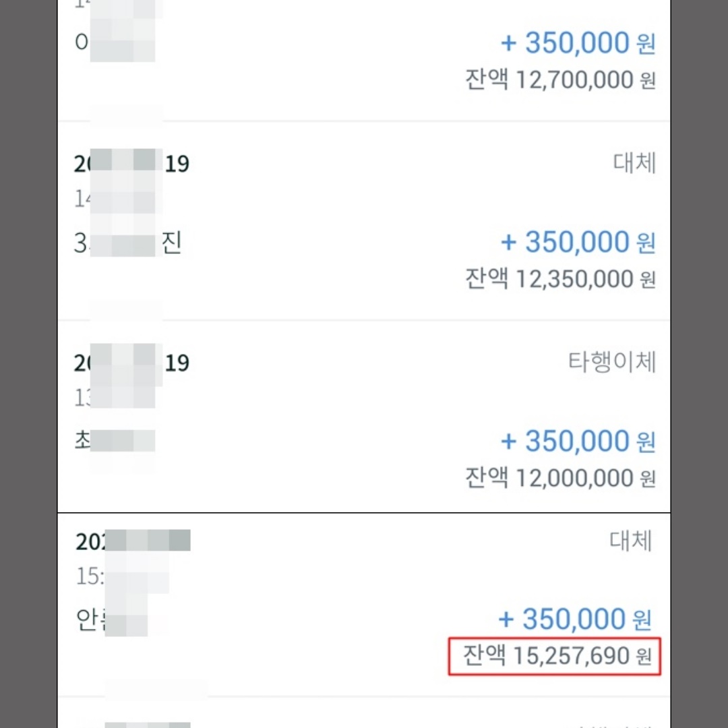
Task: Select blurred sender name beside 12,700,000원 transaction
Action: point(114,42)
